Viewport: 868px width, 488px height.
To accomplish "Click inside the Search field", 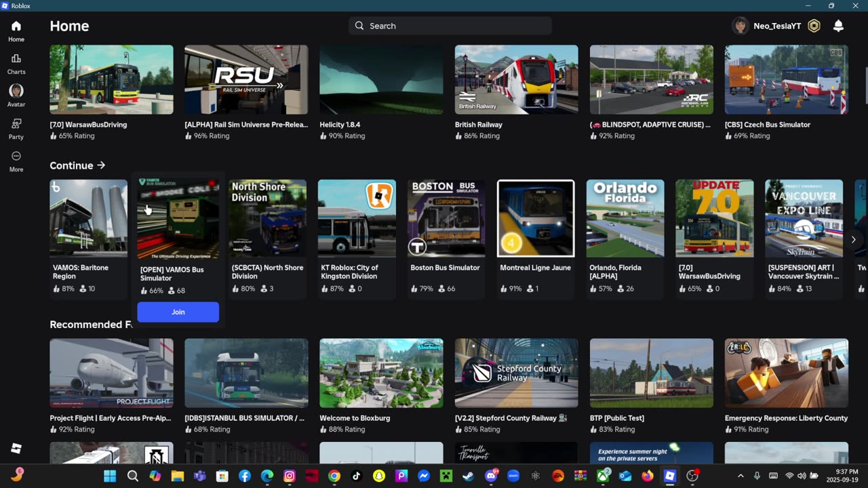I will 450,26.
